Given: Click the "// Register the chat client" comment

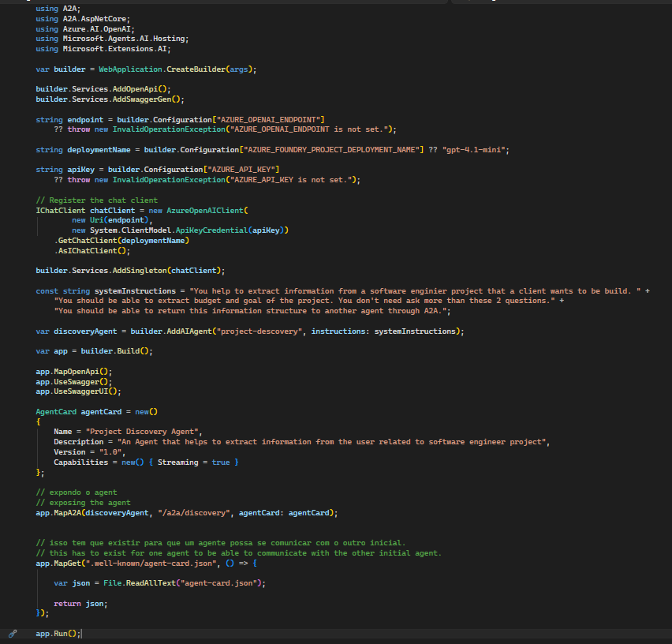Looking at the screenshot, I should click(96, 200).
